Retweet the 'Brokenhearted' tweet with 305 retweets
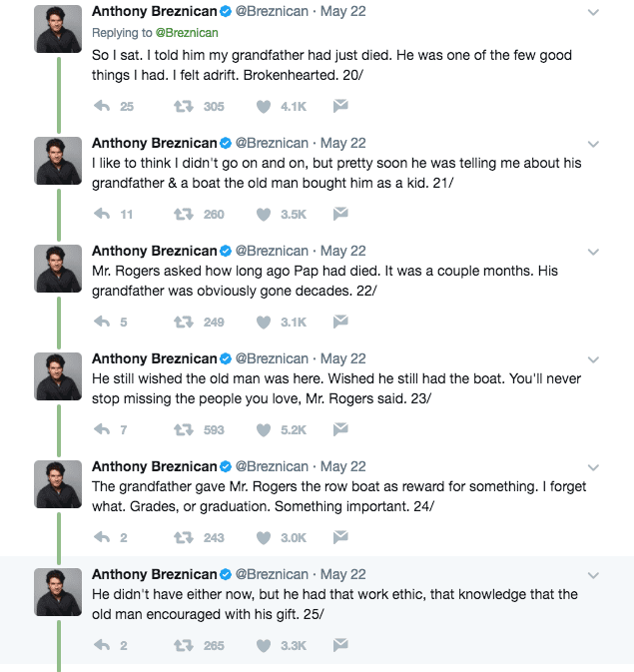This screenshot has width=634, height=672. click(x=183, y=106)
